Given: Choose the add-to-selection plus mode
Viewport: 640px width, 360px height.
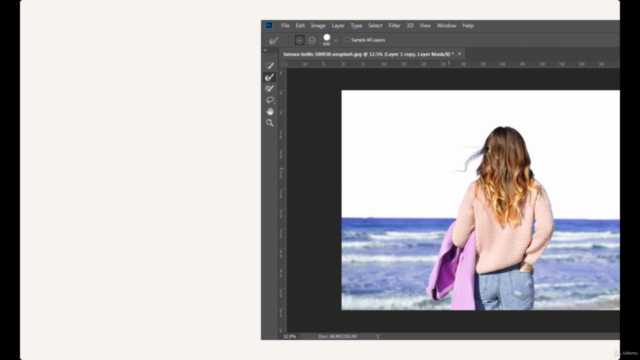Looking at the screenshot, I should point(299,40).
